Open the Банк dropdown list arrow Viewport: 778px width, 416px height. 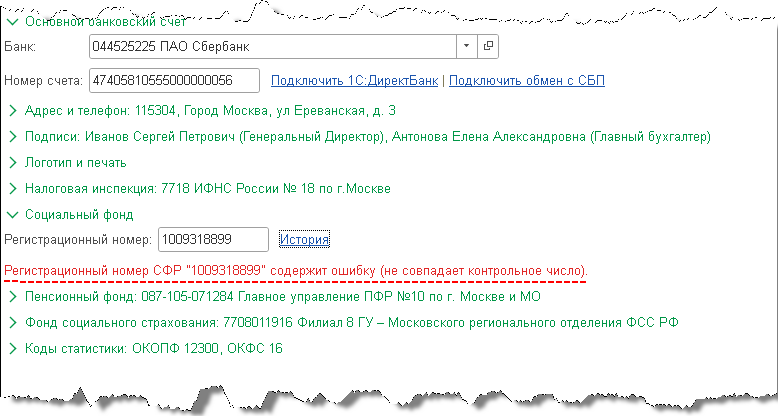point(466,46)
